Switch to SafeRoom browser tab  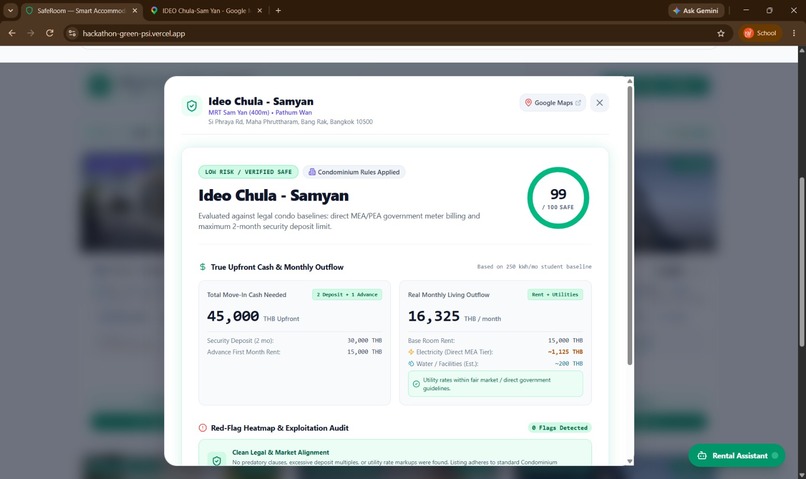pyautogui.click(x=81, y=10)
